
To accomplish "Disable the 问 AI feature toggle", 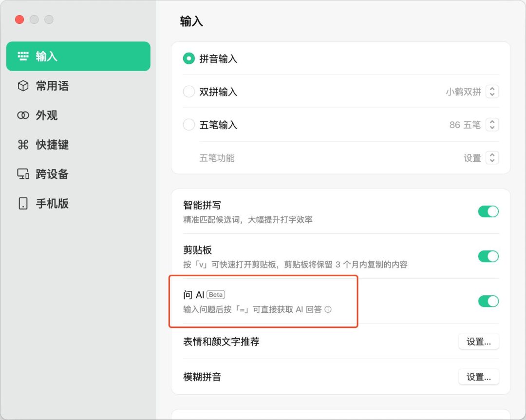I will [488, 301].
